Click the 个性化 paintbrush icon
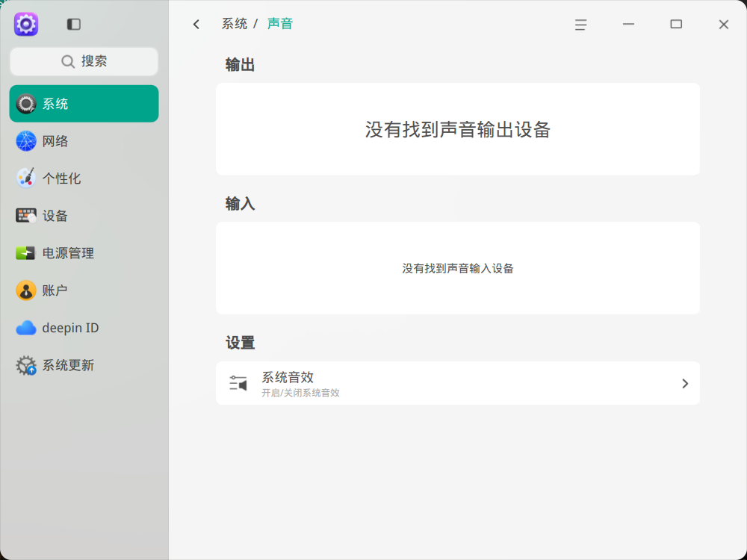The image size is (747, 560). click(26, 178)
